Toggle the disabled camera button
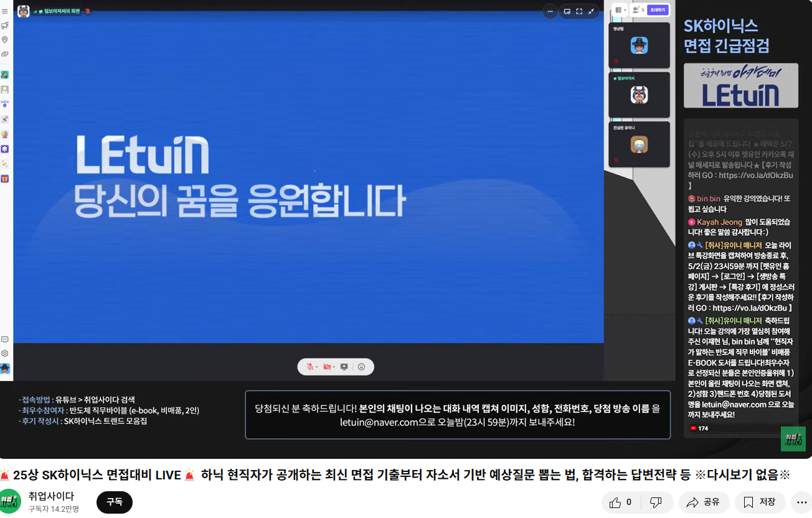Screen dimensions: 812x518 coord(326,367)
